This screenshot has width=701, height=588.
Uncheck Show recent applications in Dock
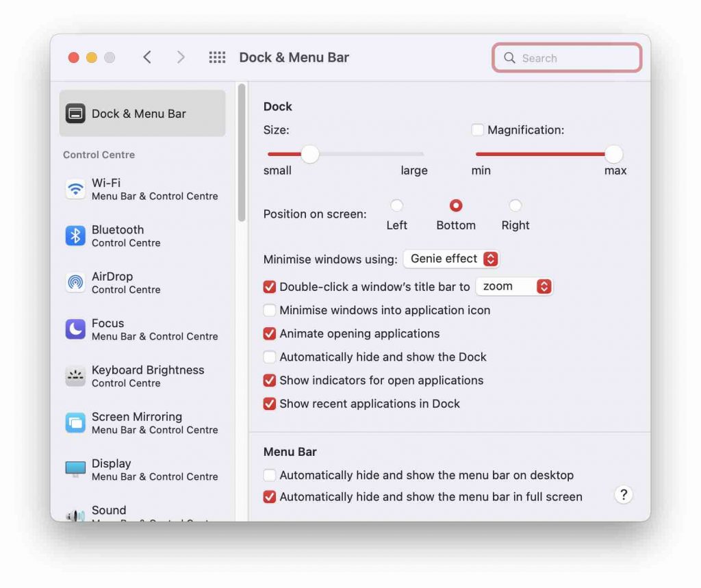coord(270,404)
